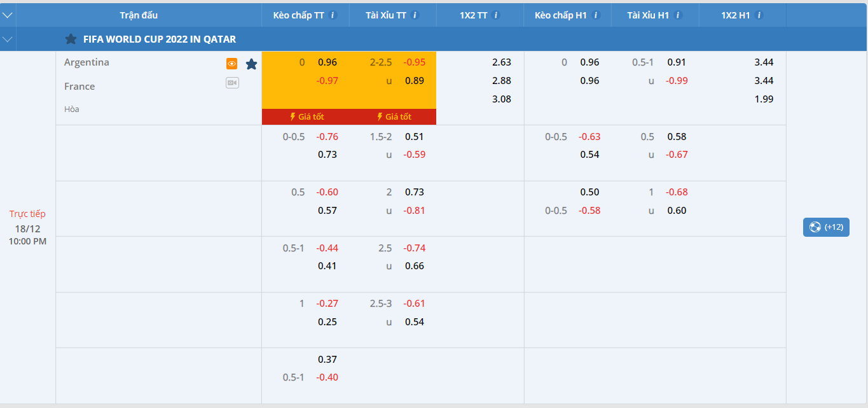Collapse the FIFA World Cup 2022 league chevron

click(x=8, y=39)
